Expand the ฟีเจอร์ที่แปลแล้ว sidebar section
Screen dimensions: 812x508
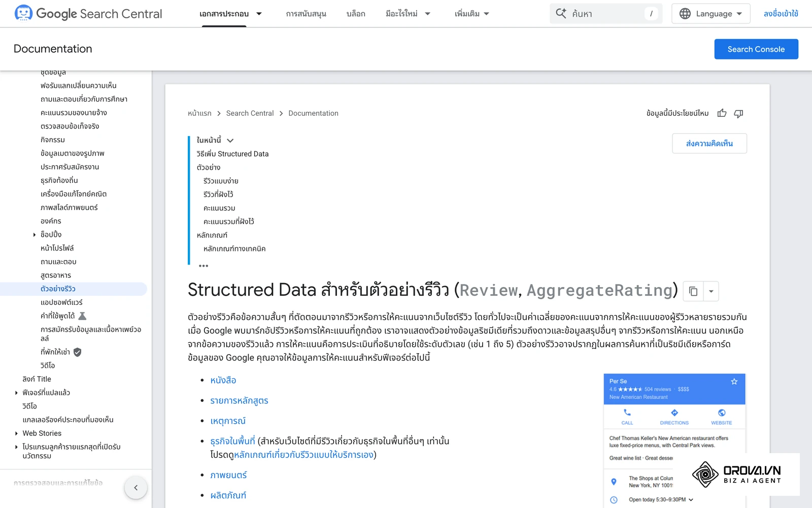[x=16, y=393]
